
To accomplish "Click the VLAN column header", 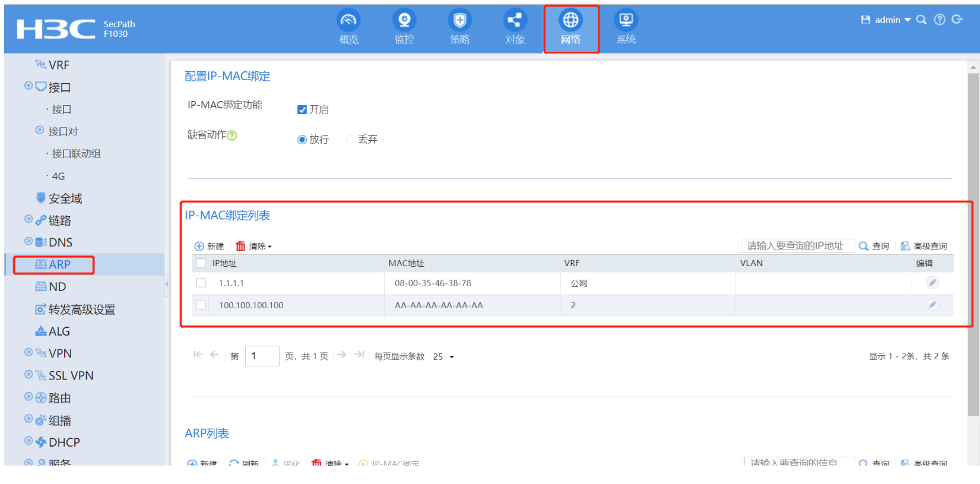I will 751,263.
